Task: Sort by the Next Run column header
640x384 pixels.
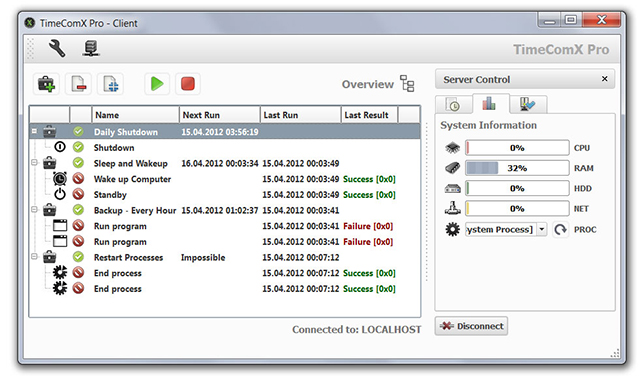Action: [x=220, y=115]
